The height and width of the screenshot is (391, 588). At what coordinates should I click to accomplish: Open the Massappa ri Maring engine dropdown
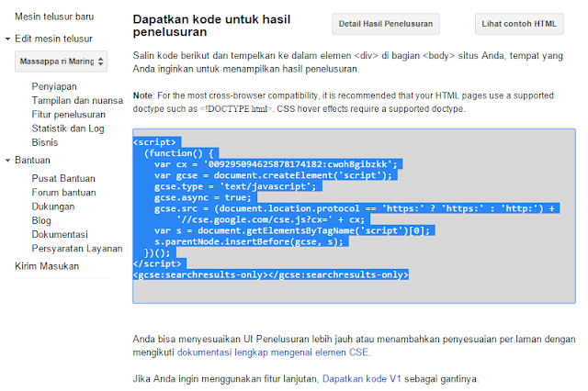[x=62, y=61]
